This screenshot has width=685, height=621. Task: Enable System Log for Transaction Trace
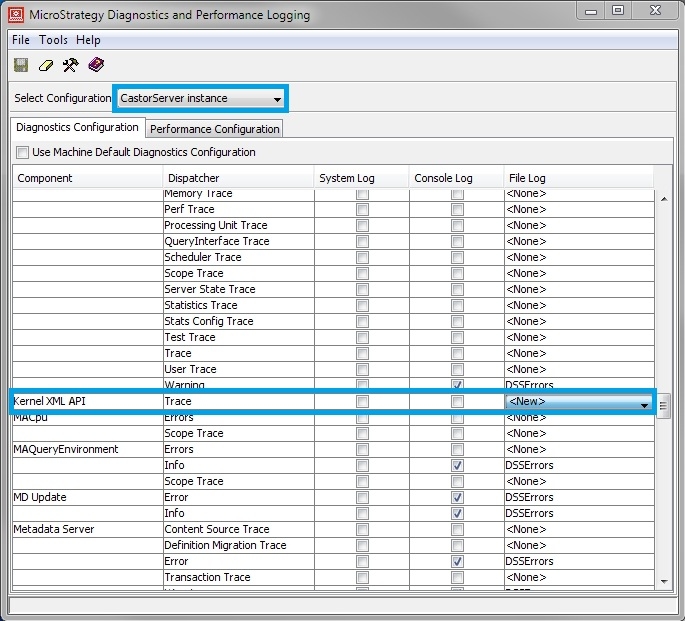[362, 577]
